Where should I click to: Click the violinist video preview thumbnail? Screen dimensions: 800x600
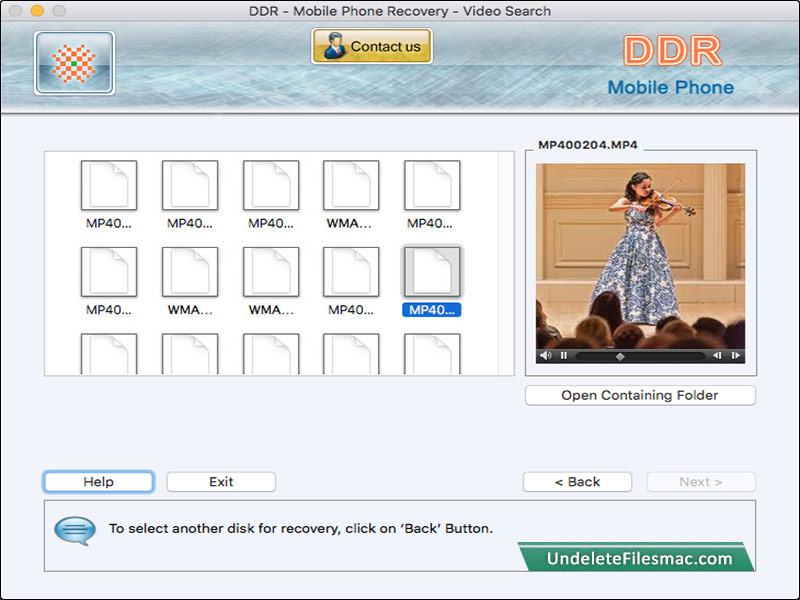click(640, 255)
